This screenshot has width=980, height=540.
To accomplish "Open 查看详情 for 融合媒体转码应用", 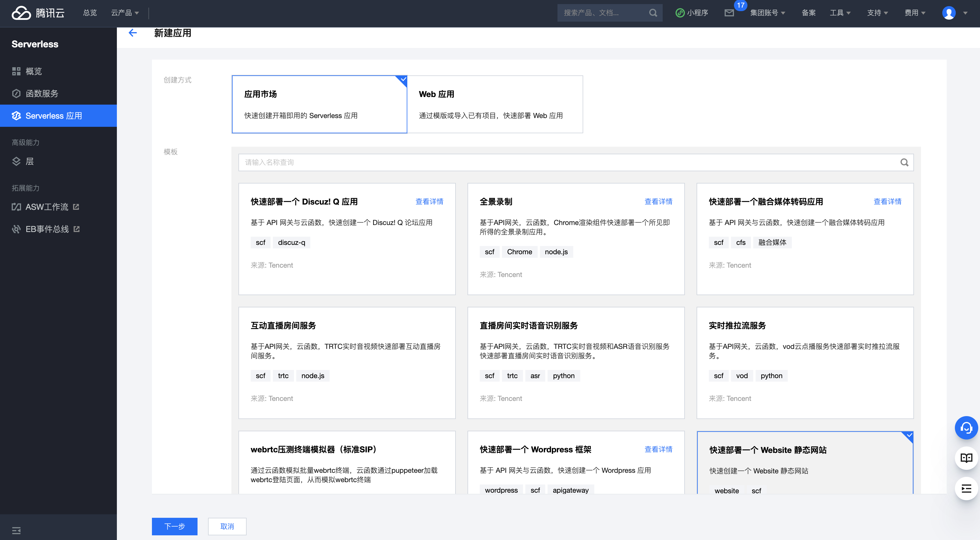I will pos(887,202).
